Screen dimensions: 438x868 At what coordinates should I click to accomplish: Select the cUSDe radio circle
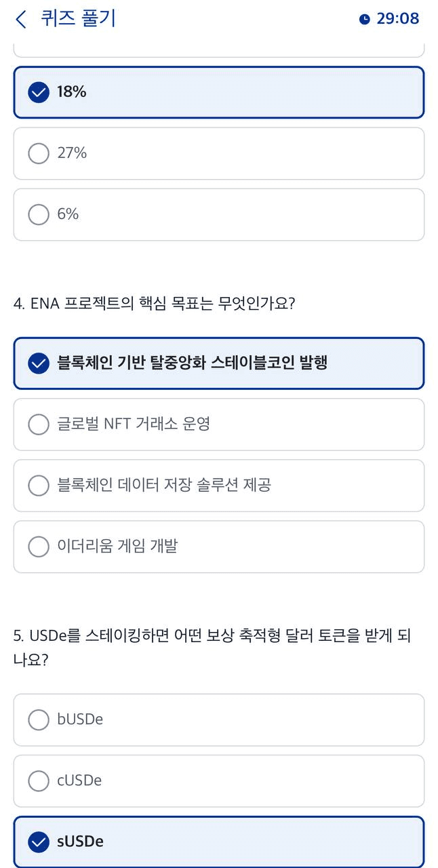[39, 781]
